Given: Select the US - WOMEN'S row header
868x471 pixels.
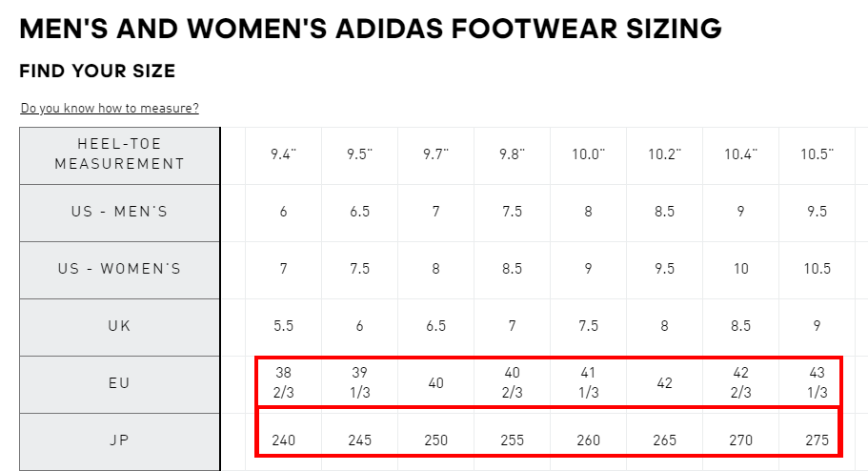Looking at the screenshot, I should coord(119,269).
